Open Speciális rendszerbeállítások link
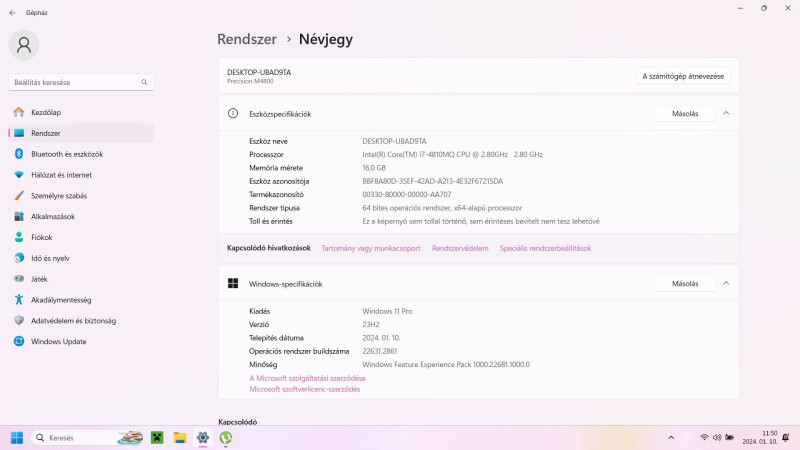Screen dimensions: 800x450 (545, 248)
